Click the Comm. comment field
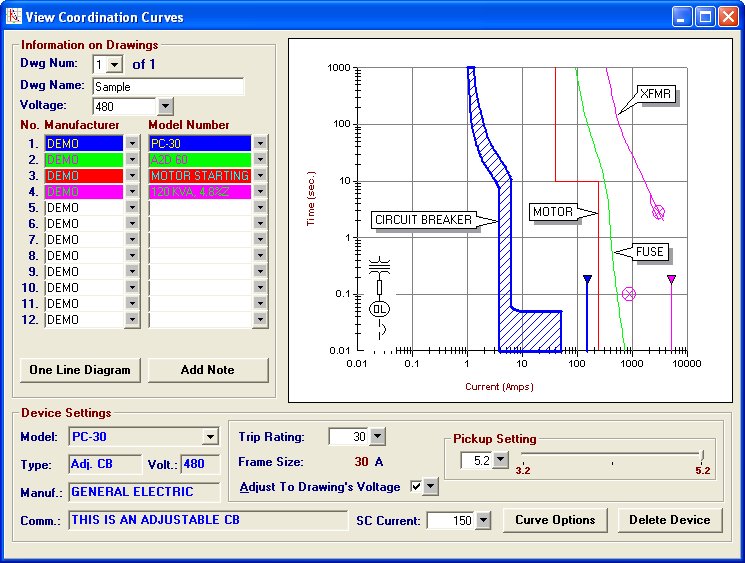The width and height of the screenshot is (745, 563). [x=209, y=520]
